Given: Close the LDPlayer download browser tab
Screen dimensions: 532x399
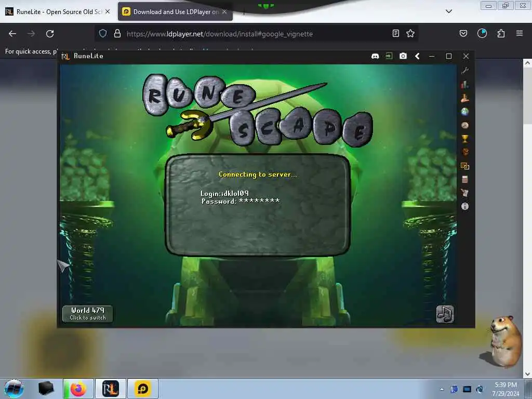Looking at the screenshot, I should [x=224, y=11].
